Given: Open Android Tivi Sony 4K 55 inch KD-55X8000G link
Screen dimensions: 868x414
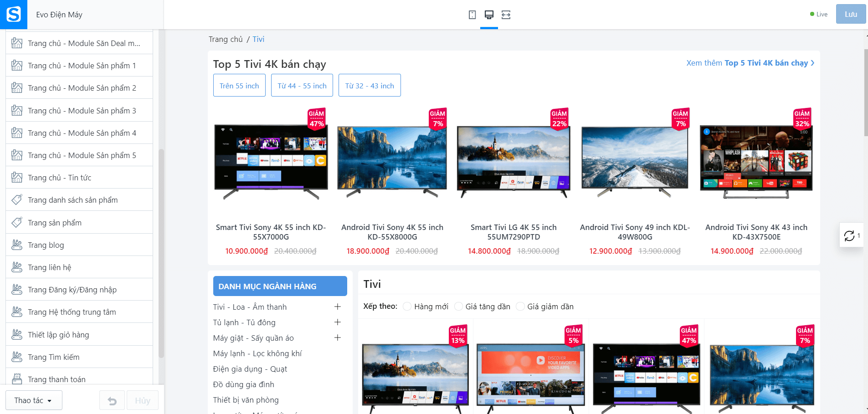Looking at the screenshot, I should click(392, 232).
